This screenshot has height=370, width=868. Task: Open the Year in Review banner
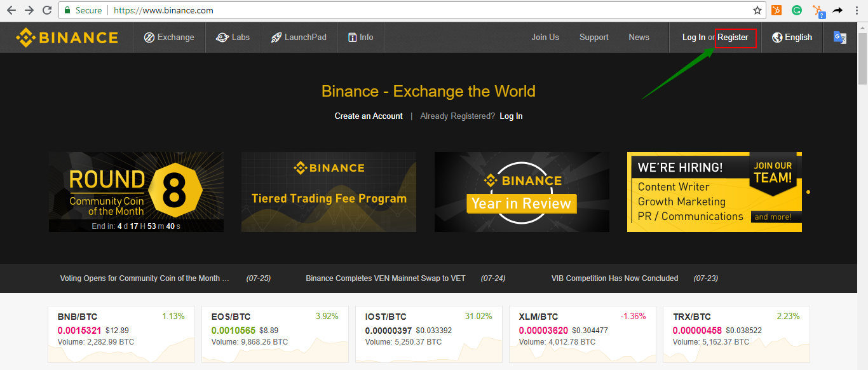click(522, 192)
